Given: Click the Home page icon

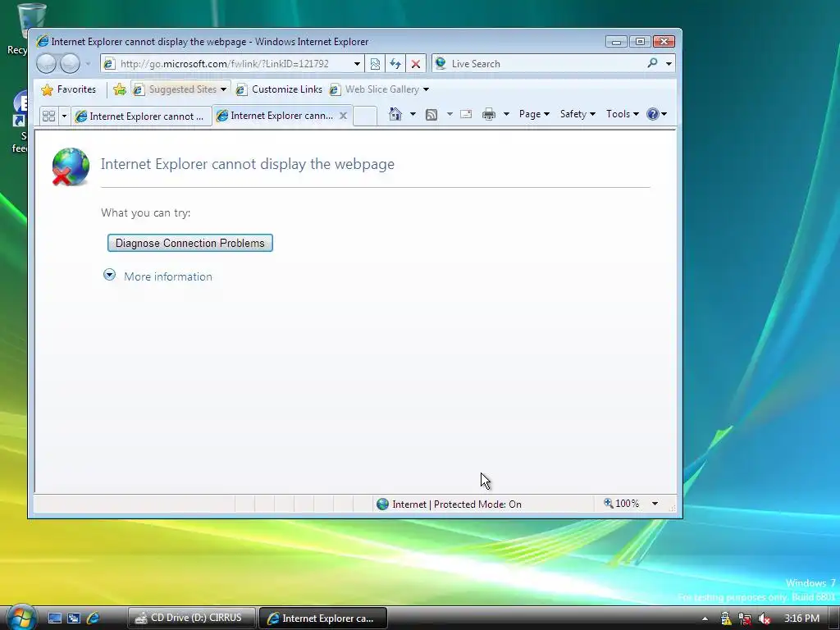Looking at the screenshot, I should pyautogui.click(x=395, y=114).
